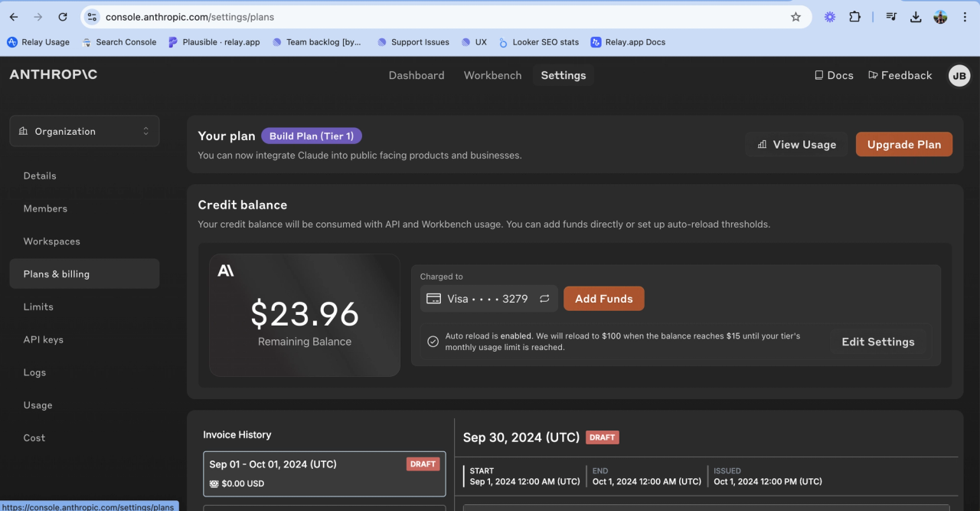Click the View Usage button
Image resolution: width=980 pixels, height=511 pixels.
click(796, 144)
